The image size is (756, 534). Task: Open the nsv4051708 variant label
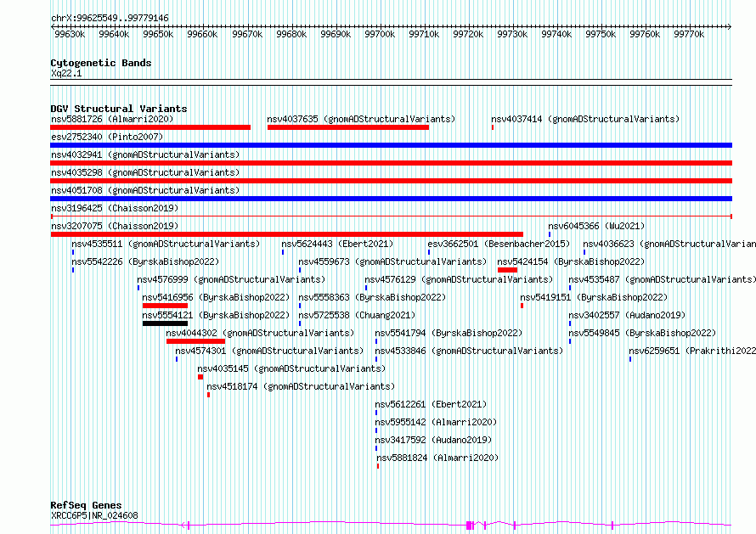pyautogui.click(x=145, y=190)
